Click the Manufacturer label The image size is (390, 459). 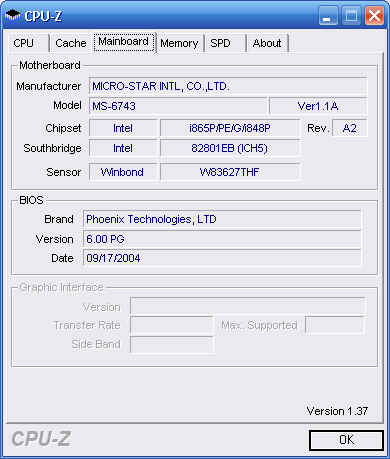(49, 86)
